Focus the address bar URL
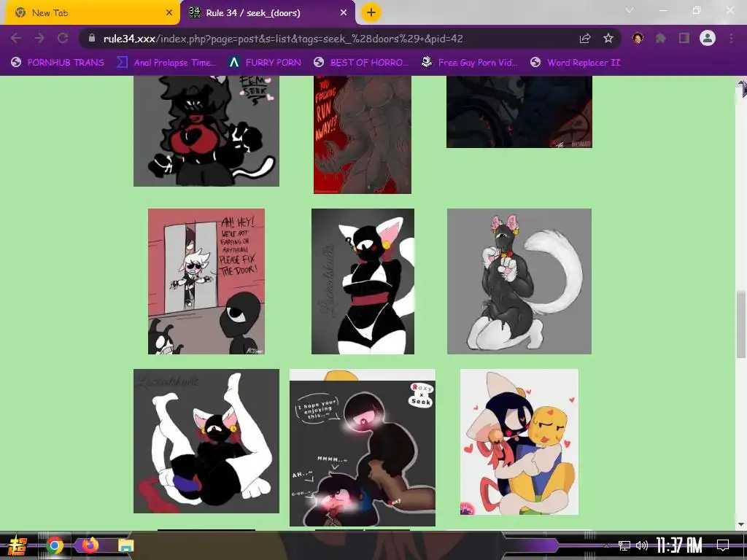747x560 pixels. pyautogui.click(x=283, y=39)
